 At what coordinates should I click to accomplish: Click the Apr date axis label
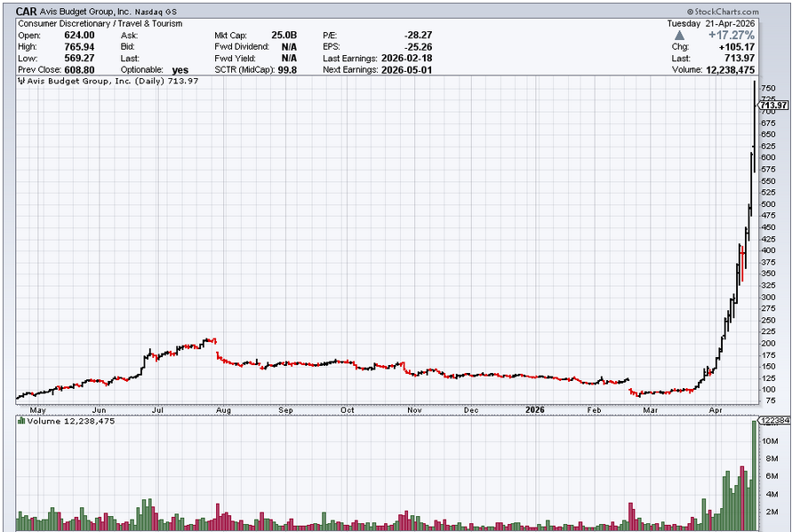pos(716,410)
